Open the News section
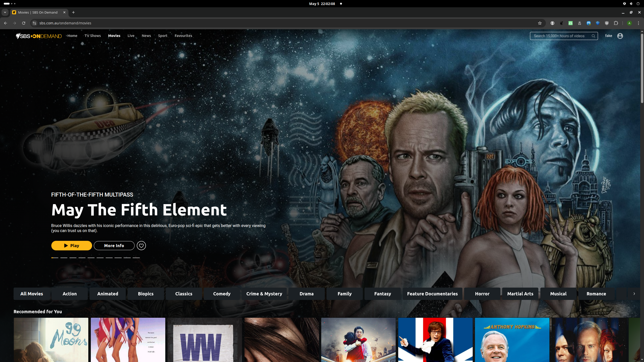The width and height of the screenshot is (644, 362). (x=146, y=36)
